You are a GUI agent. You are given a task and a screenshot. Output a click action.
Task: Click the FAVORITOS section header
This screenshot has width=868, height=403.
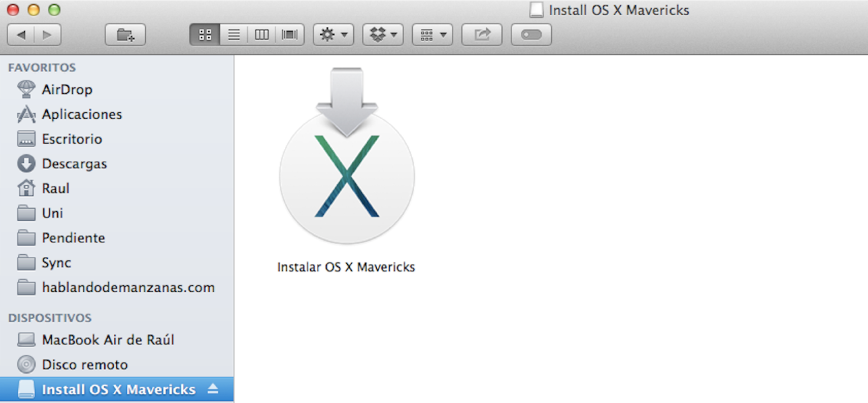point(42,67)
